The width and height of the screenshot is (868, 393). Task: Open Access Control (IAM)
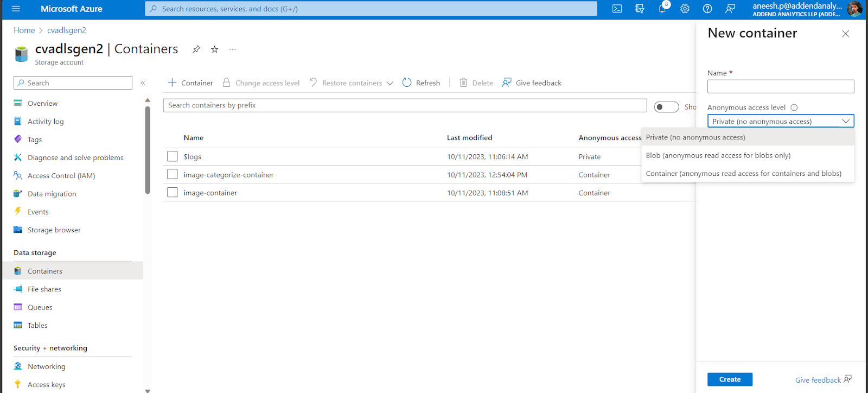(61, 176)
